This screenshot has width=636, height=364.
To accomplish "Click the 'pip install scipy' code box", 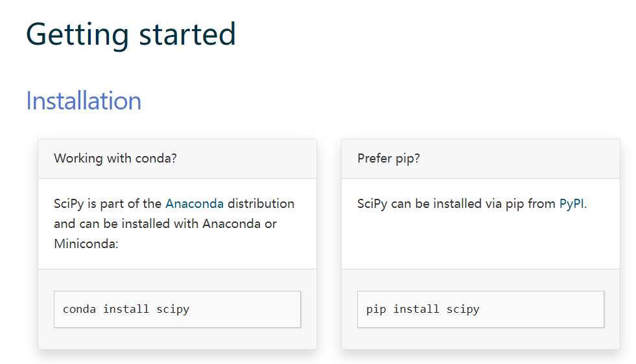I will click(x=480, y=309).
